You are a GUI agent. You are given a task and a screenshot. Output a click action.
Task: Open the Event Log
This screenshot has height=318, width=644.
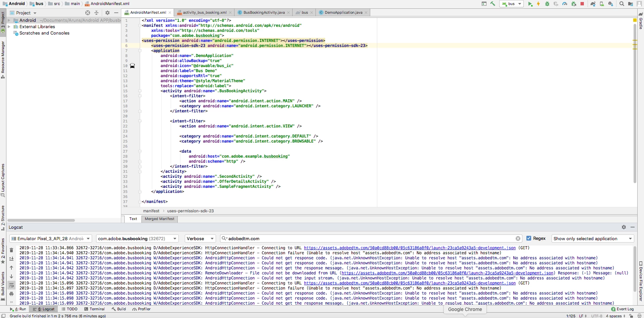point(622,309)
